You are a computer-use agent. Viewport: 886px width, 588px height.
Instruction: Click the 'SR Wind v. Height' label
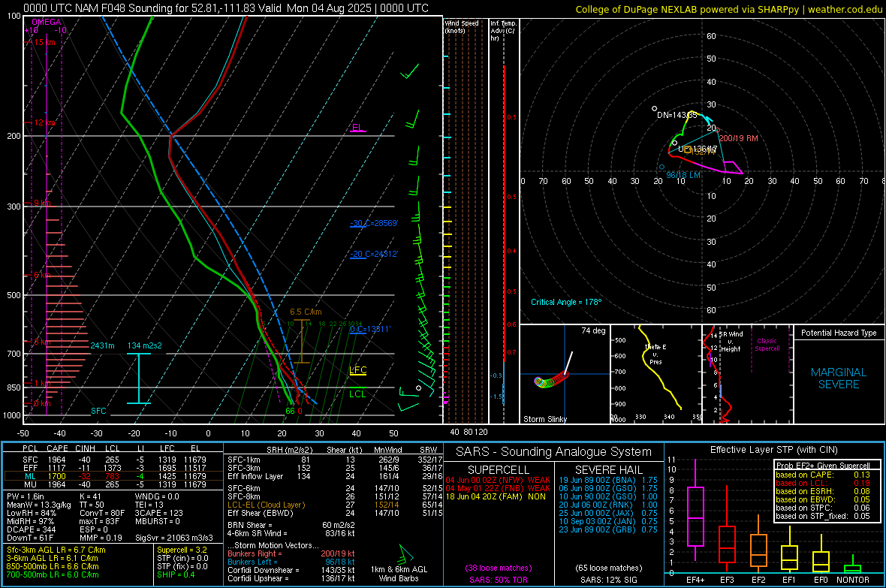[731, 342]
